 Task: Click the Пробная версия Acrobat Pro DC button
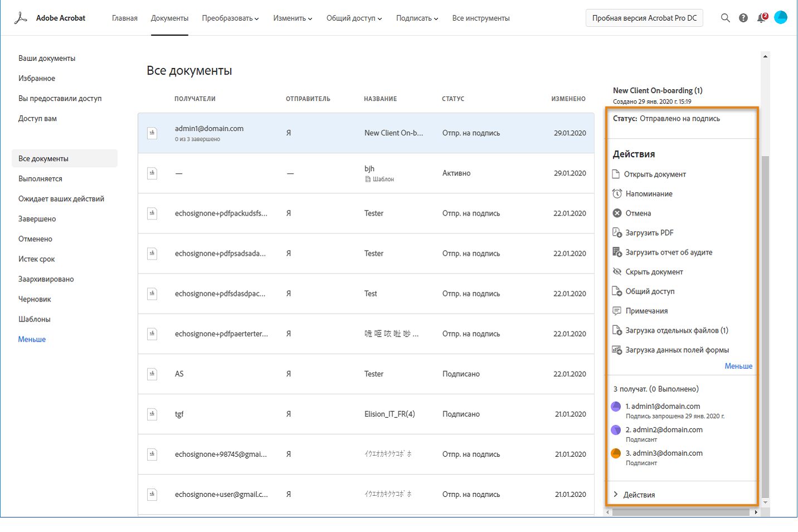(x=644, y=18)
